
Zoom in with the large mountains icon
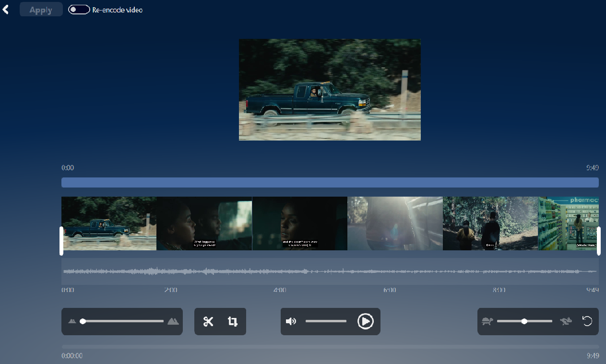point(173,321)
